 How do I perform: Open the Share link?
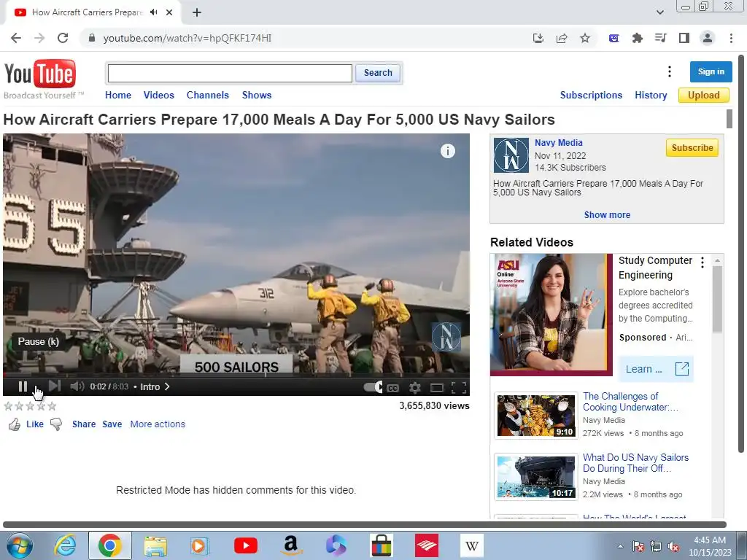point(84,424)
